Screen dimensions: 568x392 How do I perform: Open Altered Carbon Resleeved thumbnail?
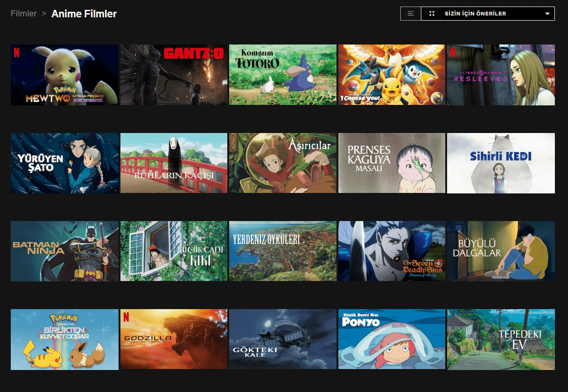pyautogui.click(x=501, y=75)
